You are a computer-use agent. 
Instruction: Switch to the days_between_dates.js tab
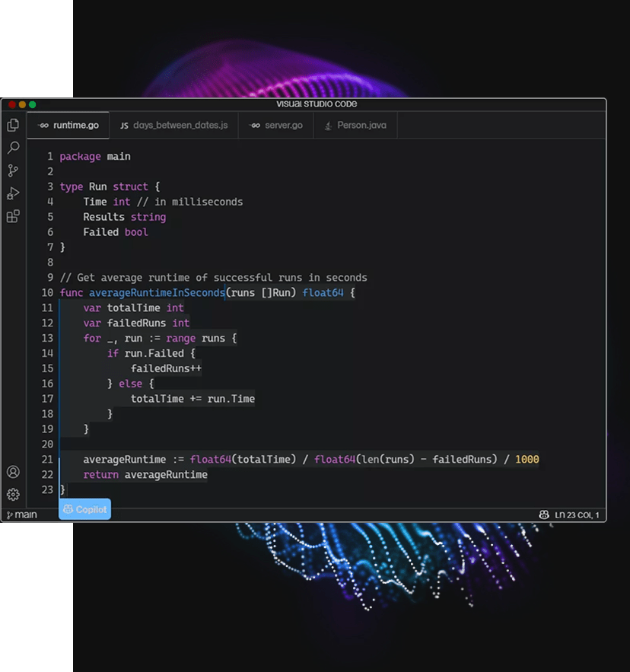[173, 126]
